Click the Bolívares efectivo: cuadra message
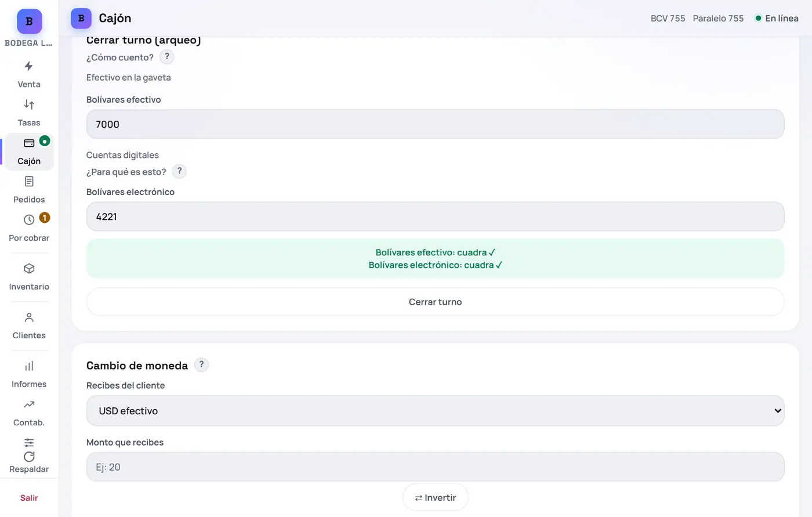 click(435, 252)
